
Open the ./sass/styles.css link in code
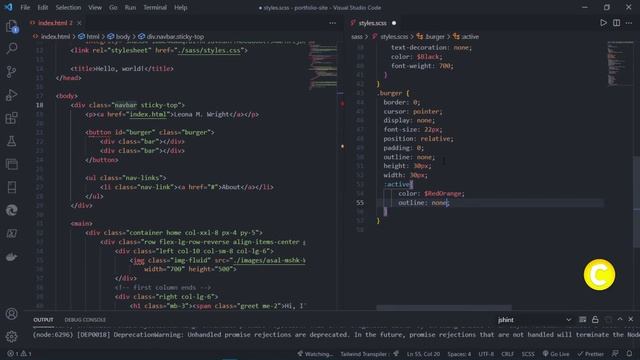[210, 51]
